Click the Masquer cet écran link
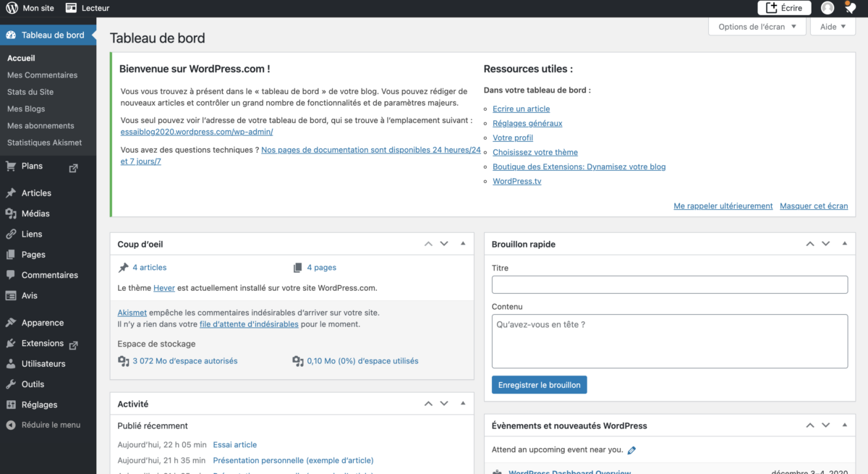This screenshot has width=868, height=474. [x=813, y=206]
